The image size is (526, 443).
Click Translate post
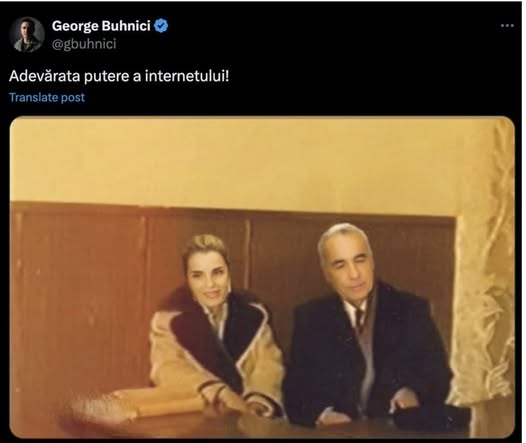coord(47,98)
